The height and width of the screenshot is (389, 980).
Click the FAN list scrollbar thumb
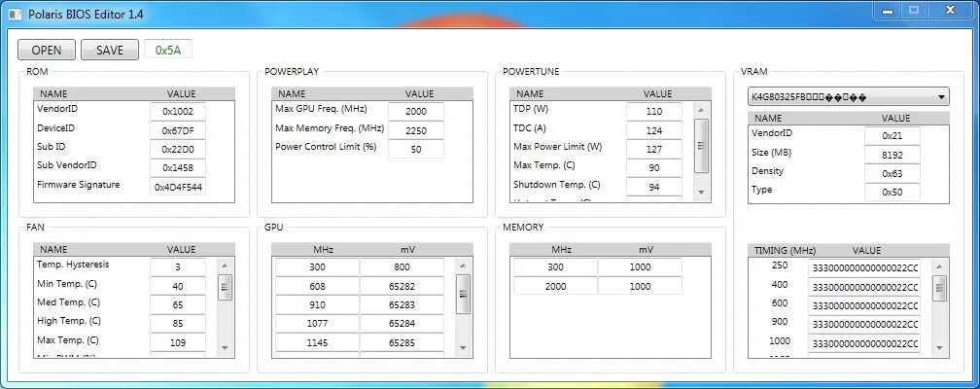click(x=225, y=288)
